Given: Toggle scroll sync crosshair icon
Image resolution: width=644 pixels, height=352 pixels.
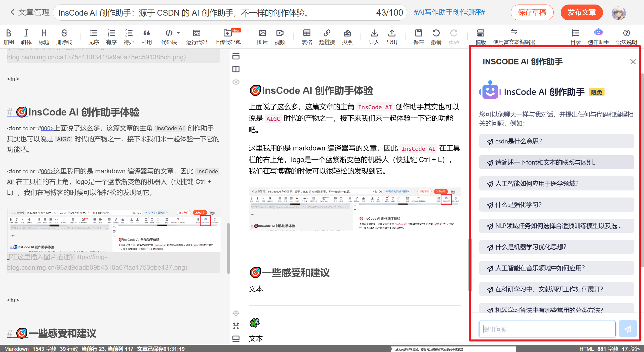Looking at the screenshot, I should (x=236, y=313).
